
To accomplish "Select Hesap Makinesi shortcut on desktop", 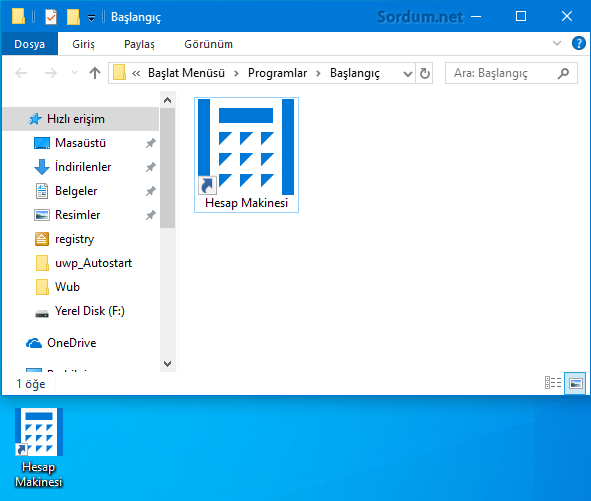I will 39,448.
